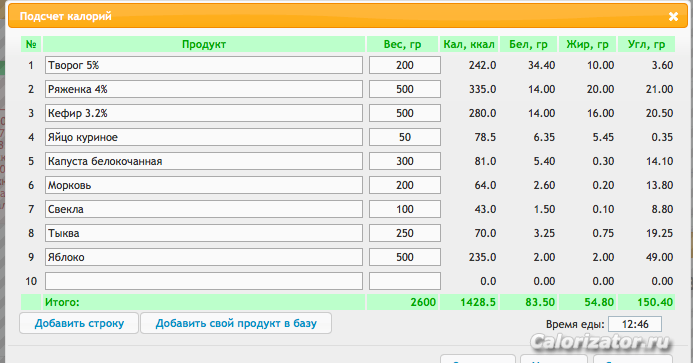Close the Подсчет калорий dialog
The image size is (693, 363).
pos(673,17)
